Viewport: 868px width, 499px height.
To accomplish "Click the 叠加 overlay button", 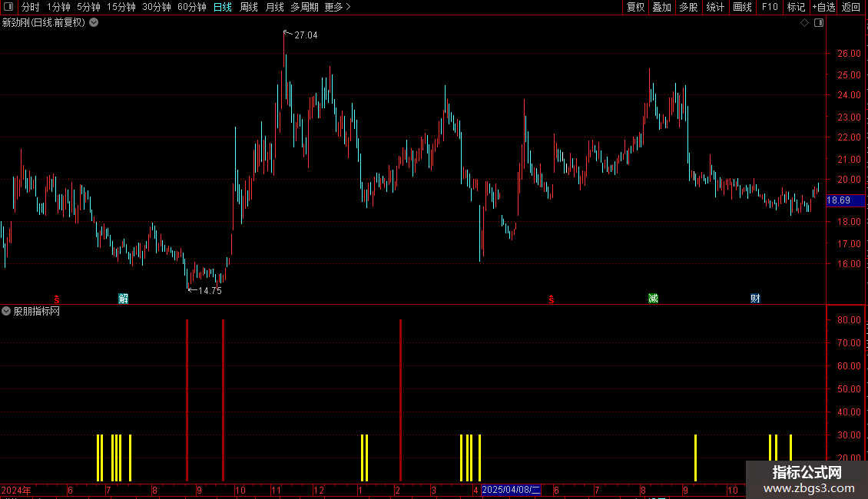I will coord(661,7).
